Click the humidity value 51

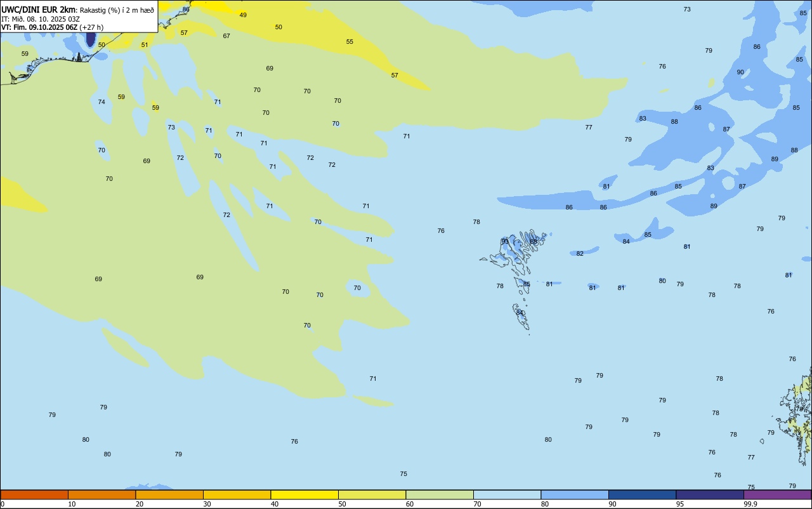145,44
